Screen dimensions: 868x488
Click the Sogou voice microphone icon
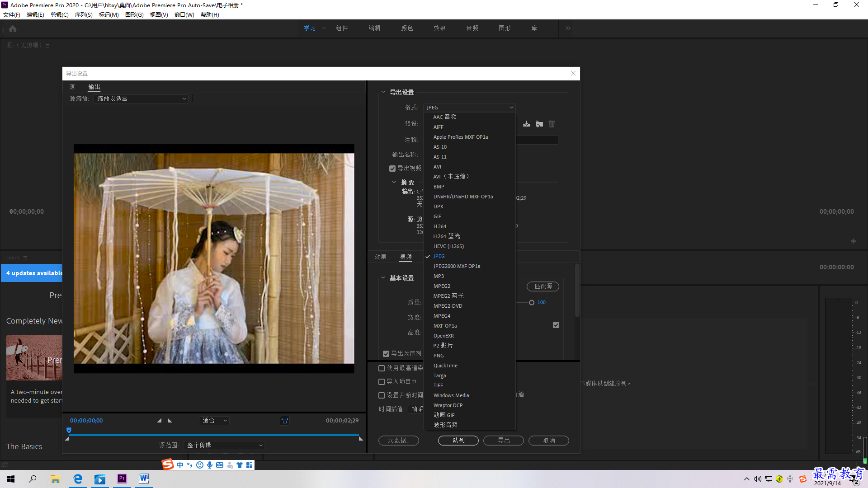point(210,465)
